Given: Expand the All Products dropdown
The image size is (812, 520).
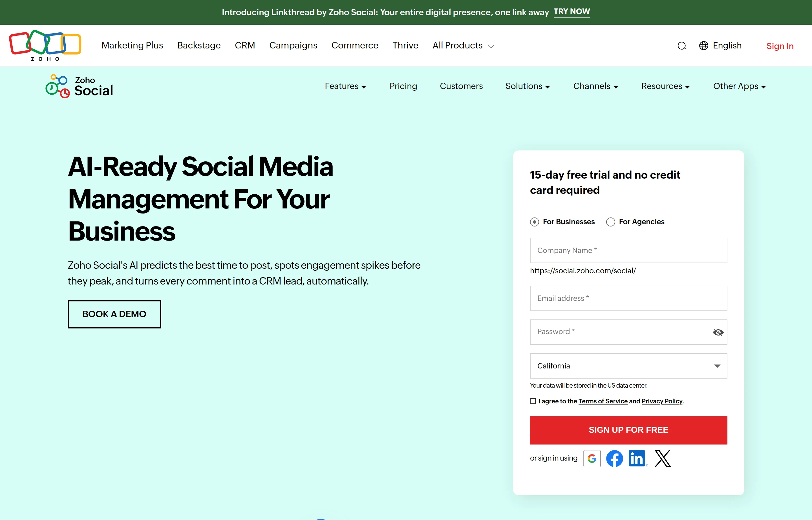Looking at the screenshot, I should point(463,46).
